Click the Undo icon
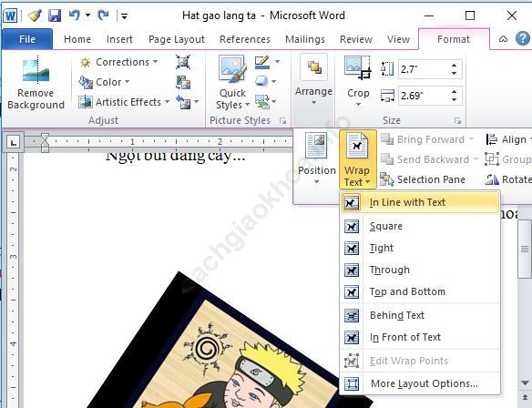Screen dimensions: 532x408 75,15
